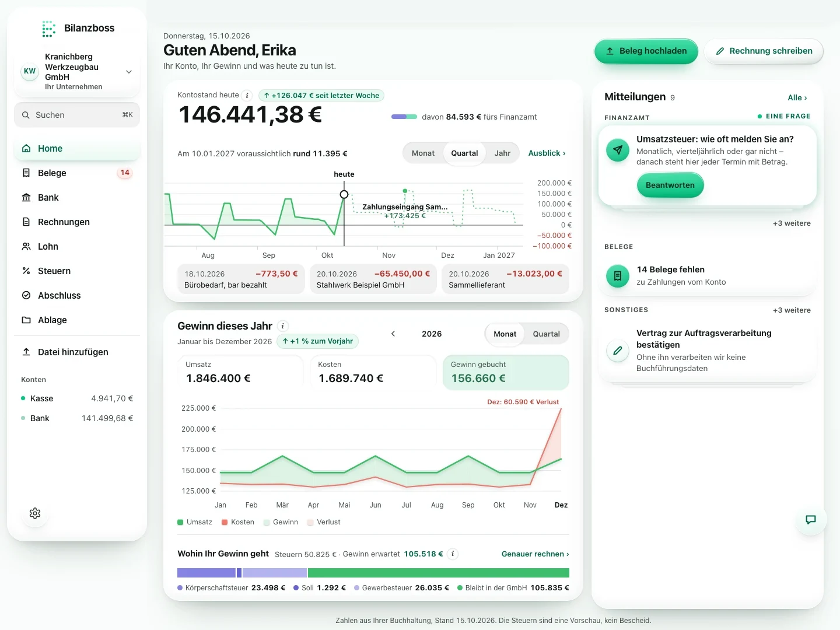Click the Bilanzboss logo icon

48,29
